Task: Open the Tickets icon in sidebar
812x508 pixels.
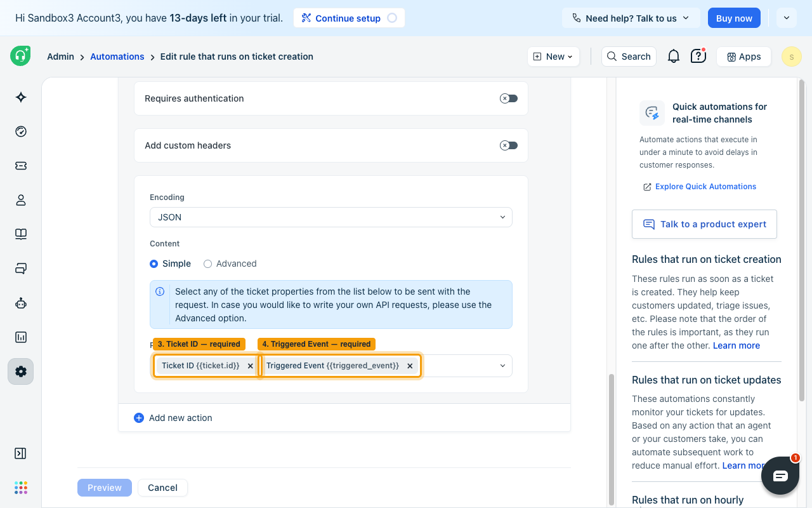Action: (20, 166)
